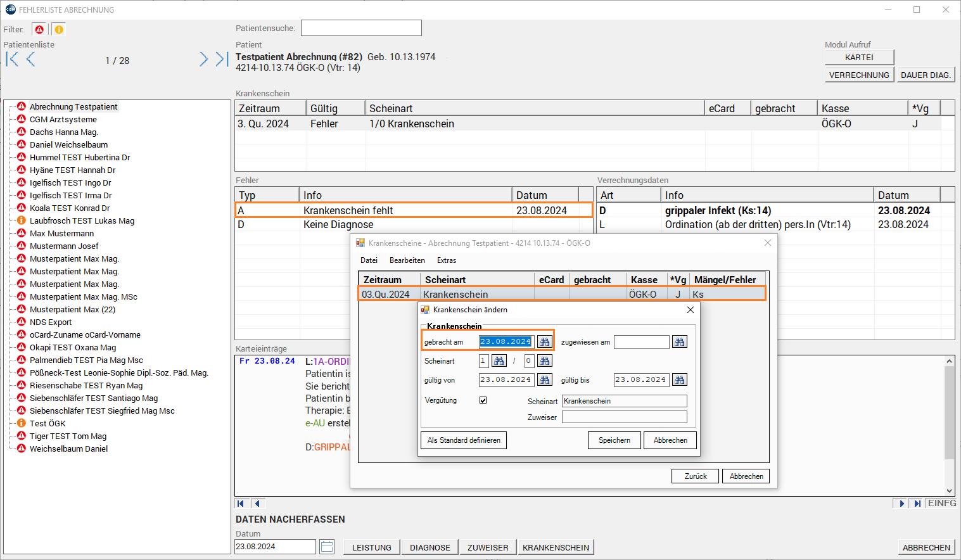Click info icon of Test ÖGK
This screenshot has height=560, width=961.
tap(21, 423)
